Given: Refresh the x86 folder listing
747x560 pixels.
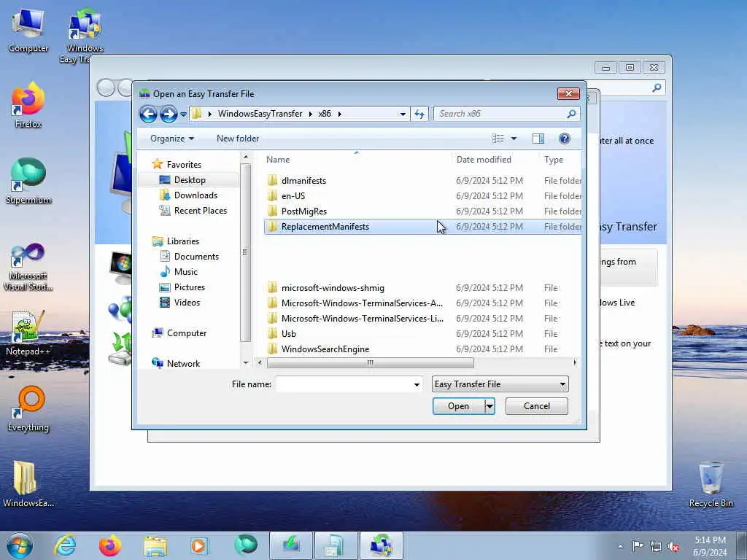Looking at the screenshot, I should 419,114.
